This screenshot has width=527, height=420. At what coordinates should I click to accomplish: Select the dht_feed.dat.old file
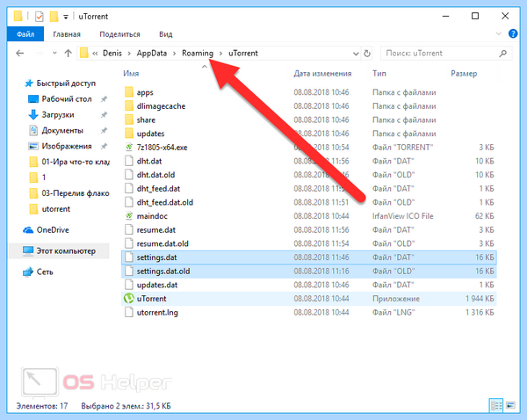click(165, 202)
